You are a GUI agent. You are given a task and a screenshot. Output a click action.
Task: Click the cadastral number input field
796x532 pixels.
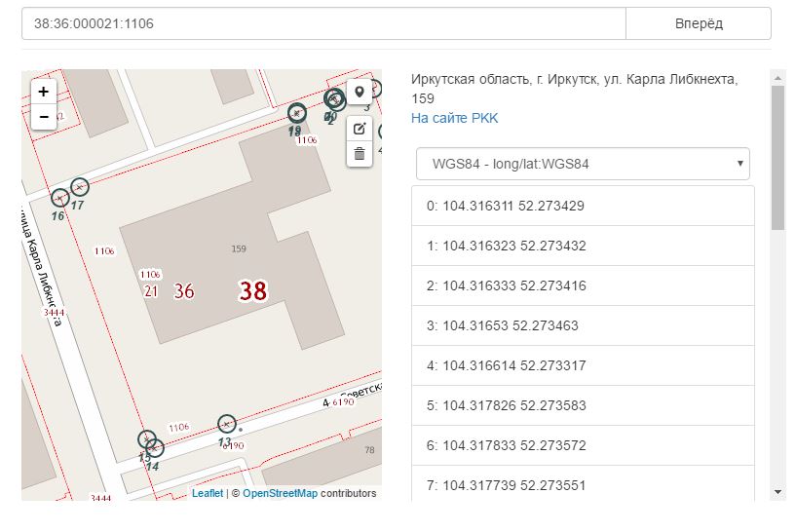(x=322, y=23)
